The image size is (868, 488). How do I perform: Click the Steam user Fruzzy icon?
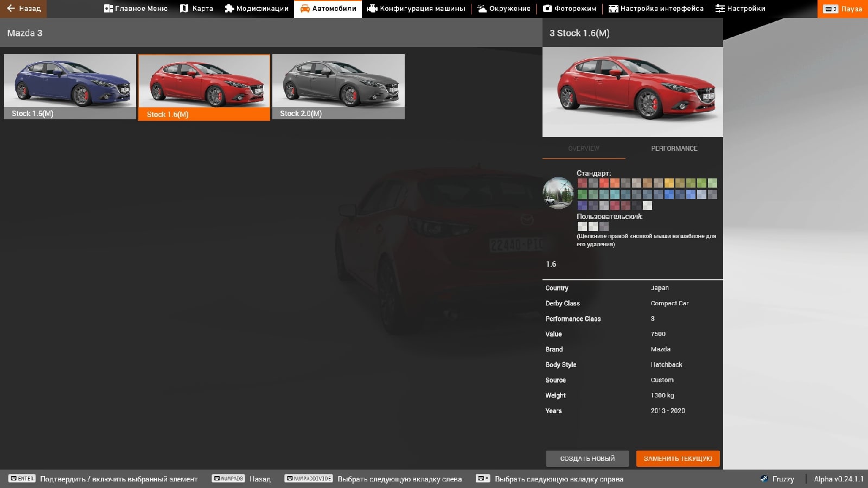(764, 479)
